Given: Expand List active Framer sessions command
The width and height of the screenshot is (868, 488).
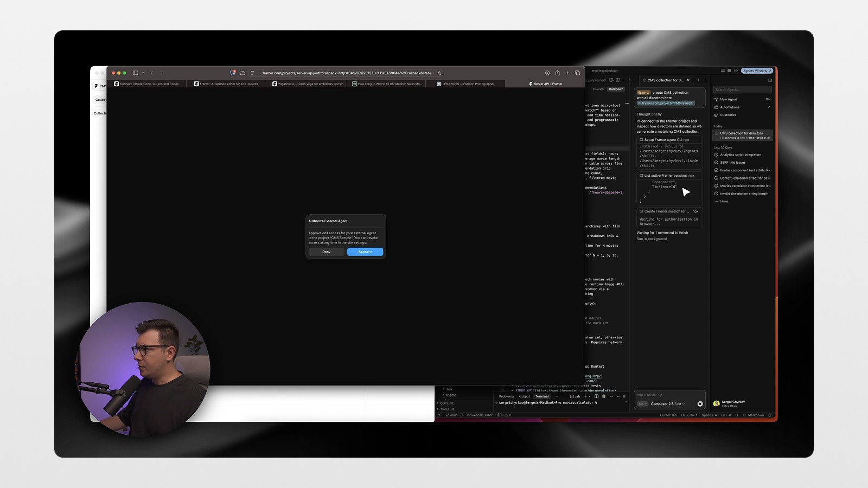Looking at the screenshot, I should coord(669,176).
